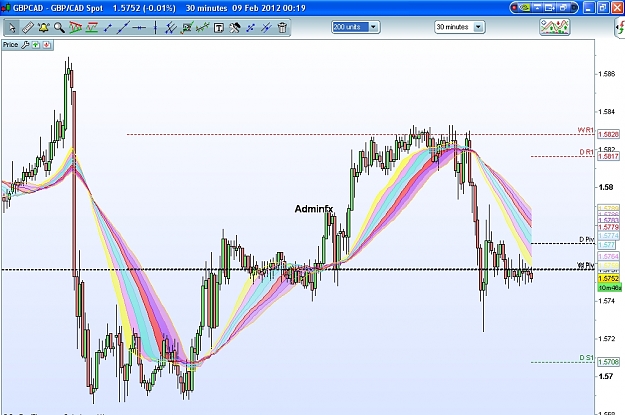Image resolution: width=625 pixels, height=415 pixels.
Task: Click the 1.5828 price tag
Action: pyautogui.click(x=609, y=134)
